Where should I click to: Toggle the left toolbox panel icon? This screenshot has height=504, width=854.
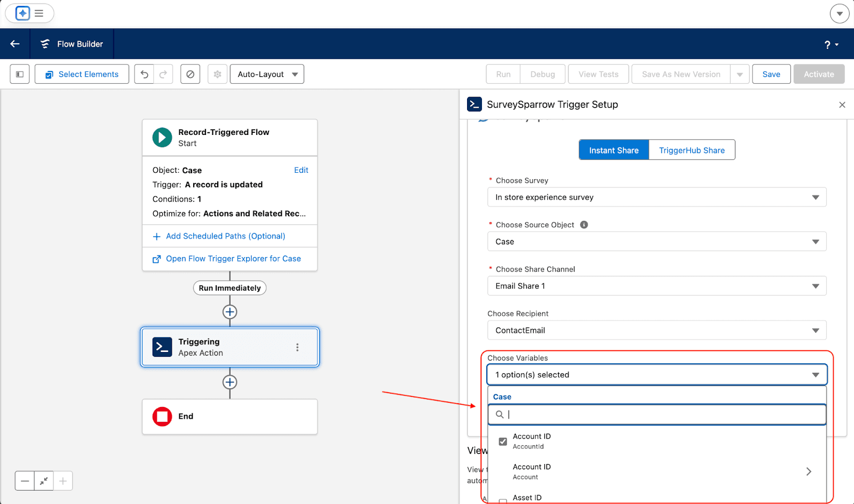[20, 74]
